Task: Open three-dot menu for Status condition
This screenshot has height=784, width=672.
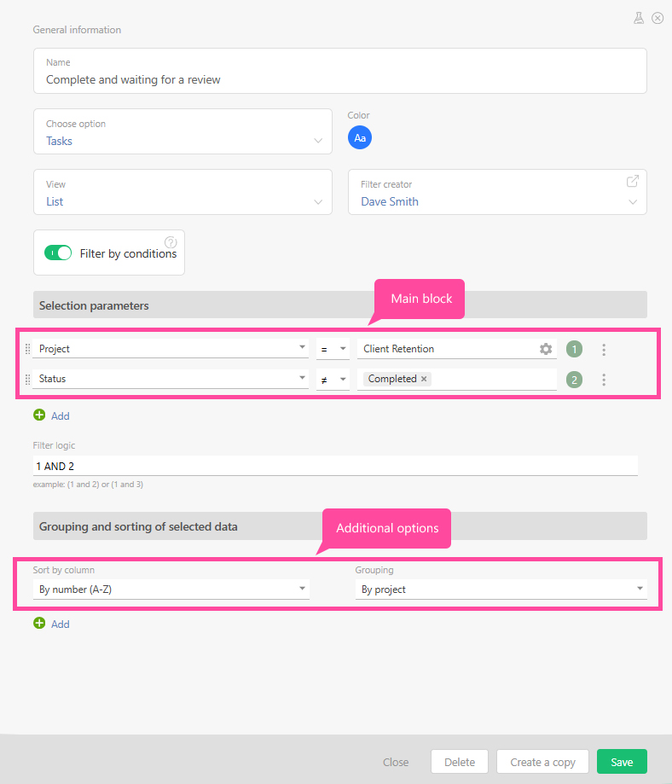Action: (x=604, y=380)
